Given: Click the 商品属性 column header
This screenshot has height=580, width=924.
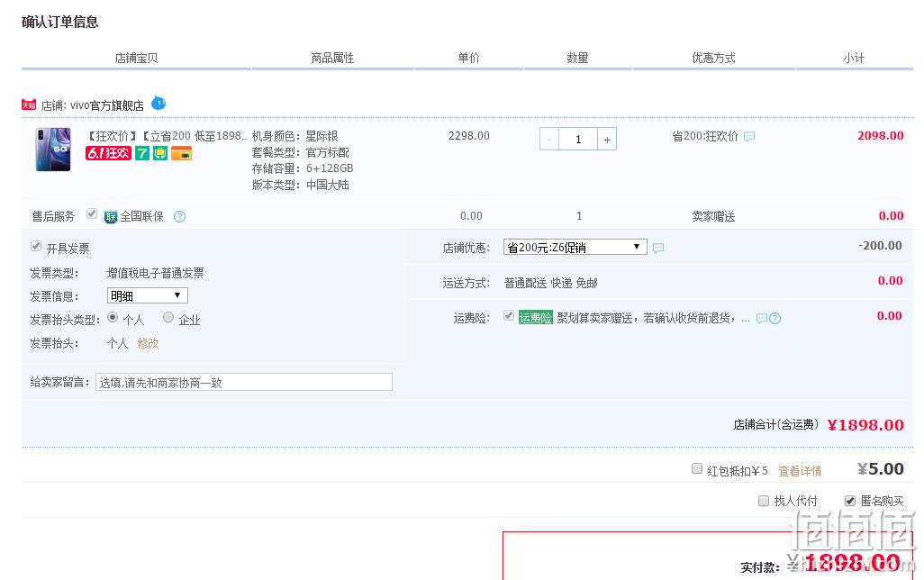Looking at the screenshot, I should [x=332, y=58].
